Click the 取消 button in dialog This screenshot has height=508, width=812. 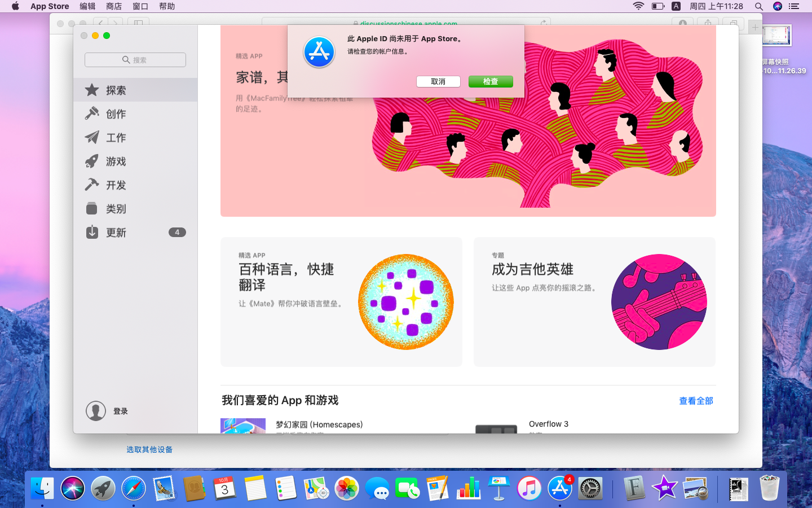(438, 82)
